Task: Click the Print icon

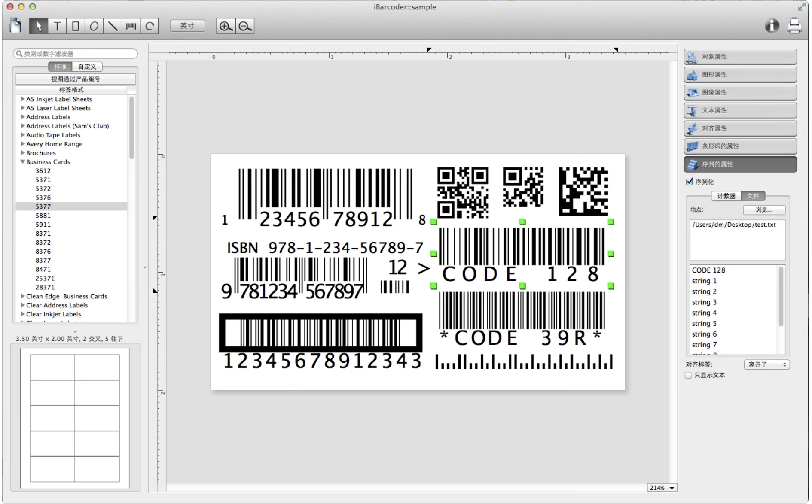Action: pos(794,26)
